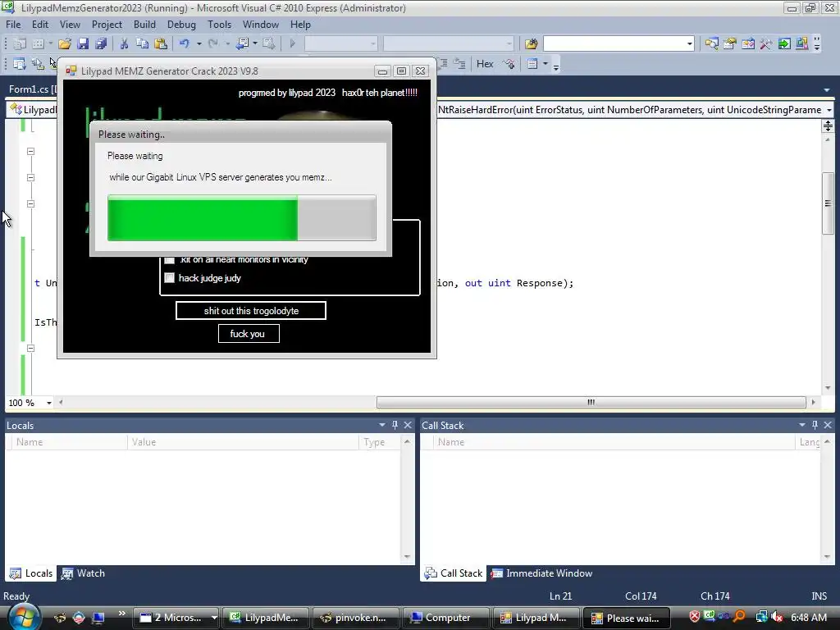Viewport: 840px width, 630px height.
Task: Open the debug windows dropdown arrow
Action: click(546, 64)
